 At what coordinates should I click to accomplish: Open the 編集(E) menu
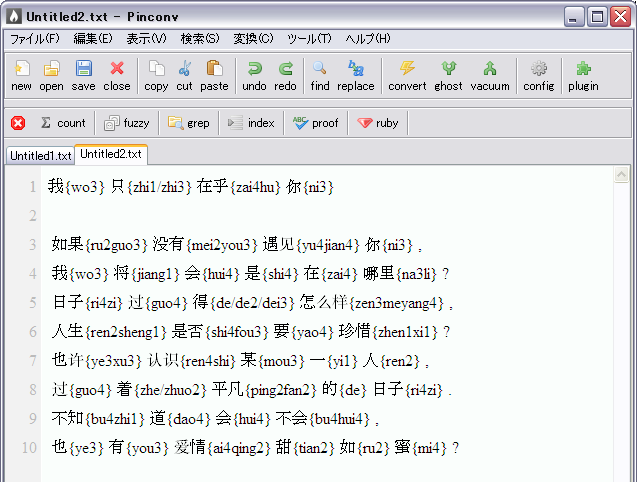pyautogui.click(x=93, y=39)
